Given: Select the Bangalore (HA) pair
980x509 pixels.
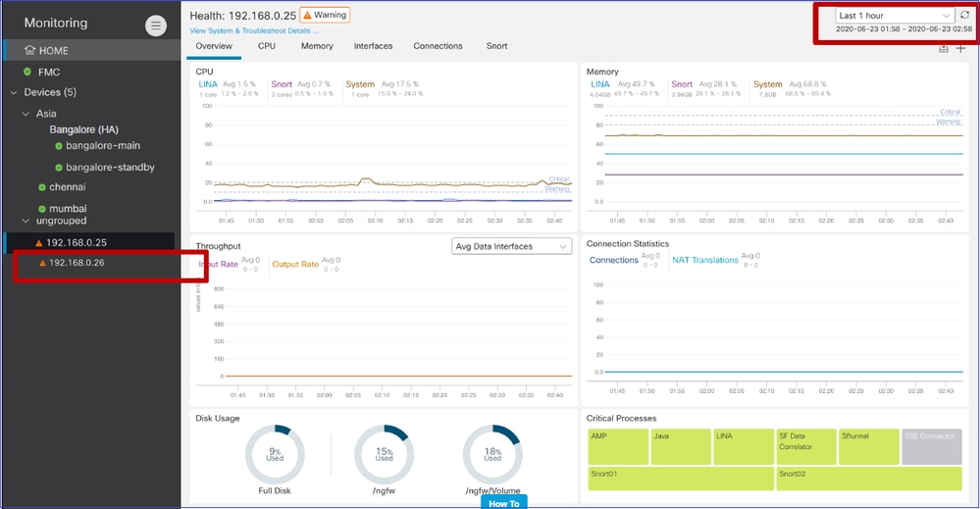Looking at the screenshot, I should (83, 129).
